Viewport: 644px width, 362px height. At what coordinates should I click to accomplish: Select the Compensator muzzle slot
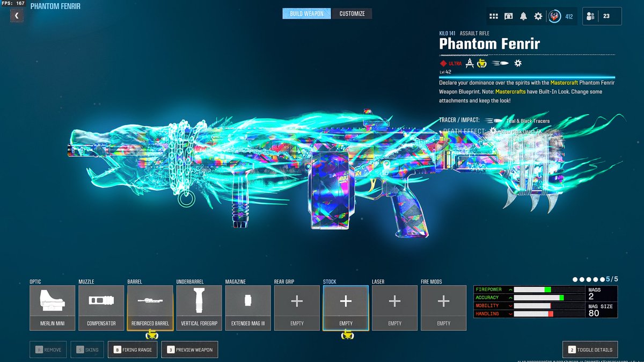(101, 308)
